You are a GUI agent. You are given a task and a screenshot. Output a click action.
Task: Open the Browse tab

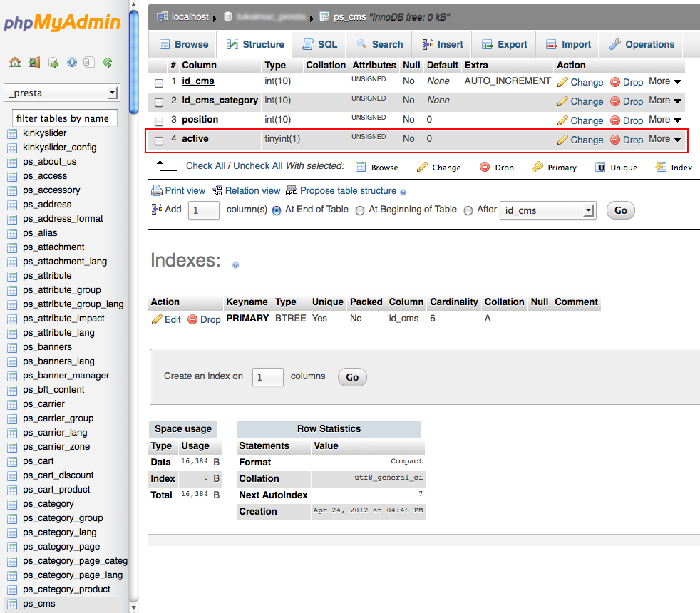point(183,45)
